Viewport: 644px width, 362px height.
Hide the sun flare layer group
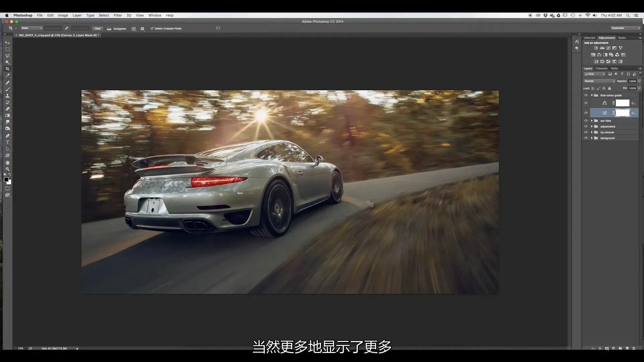pyautogui.click(x=586, y=121)
